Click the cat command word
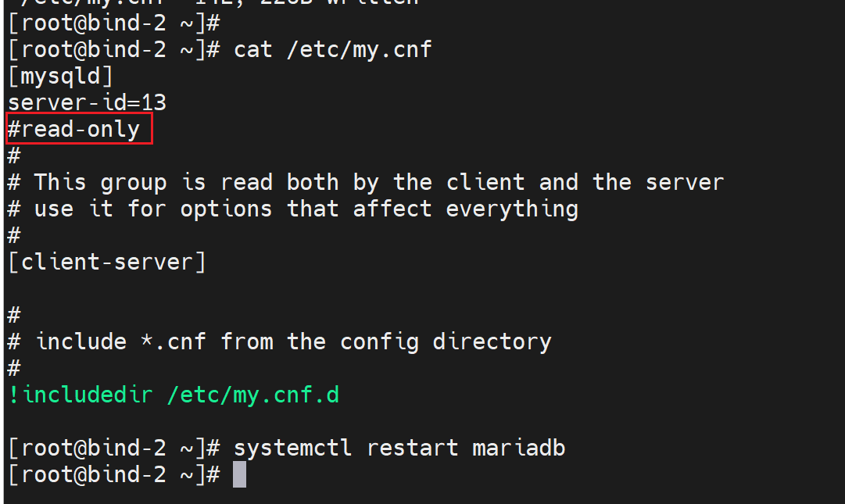The height and width of the screenshot is (504, 845). (x=253, y=50)
